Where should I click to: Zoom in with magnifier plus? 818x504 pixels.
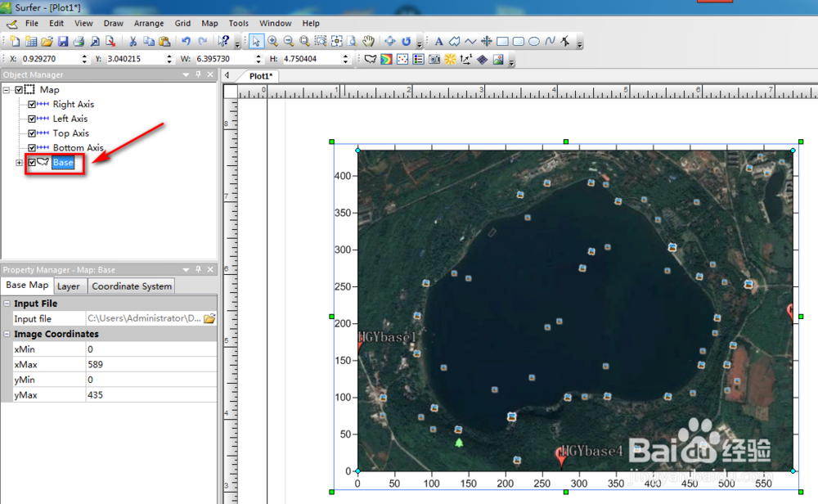[x=272, y=41]
